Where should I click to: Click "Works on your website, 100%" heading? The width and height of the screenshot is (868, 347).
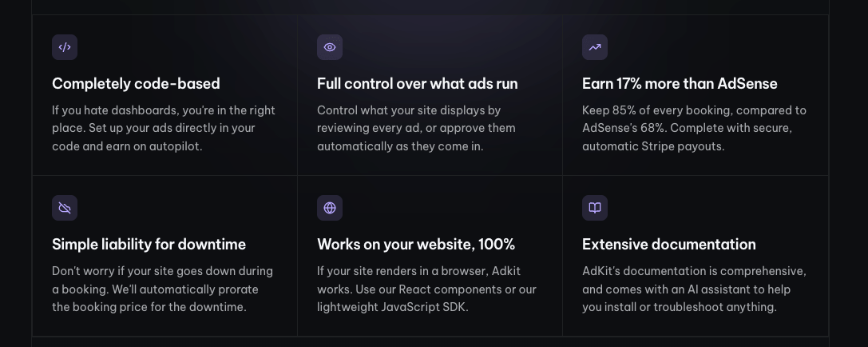click(x=415, y=245)
